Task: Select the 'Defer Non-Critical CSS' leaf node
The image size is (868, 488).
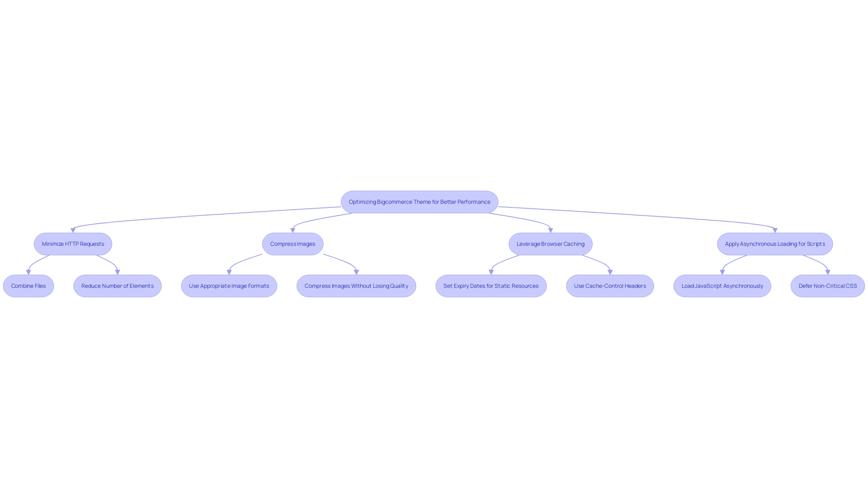Action: tap(827, 286)
